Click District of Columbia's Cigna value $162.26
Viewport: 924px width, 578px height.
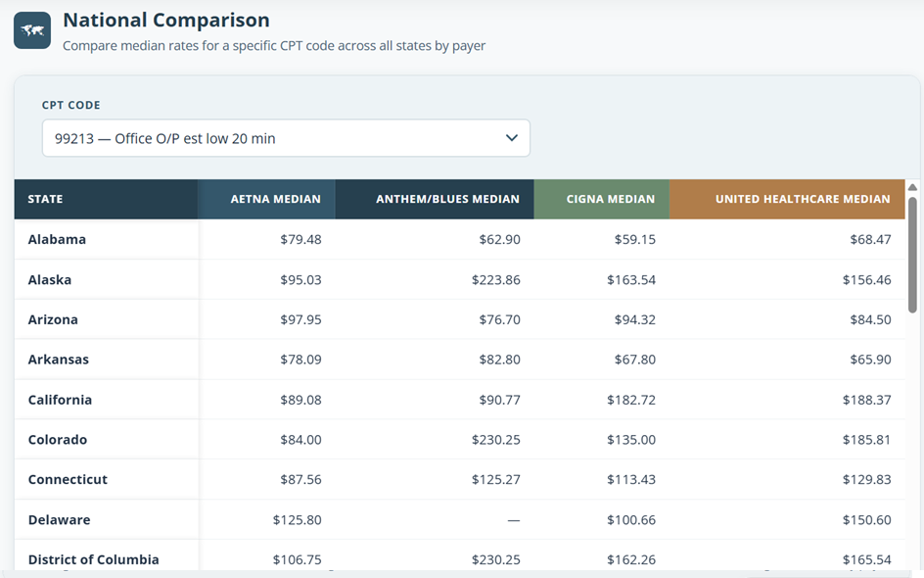click(x=631, y=559)
